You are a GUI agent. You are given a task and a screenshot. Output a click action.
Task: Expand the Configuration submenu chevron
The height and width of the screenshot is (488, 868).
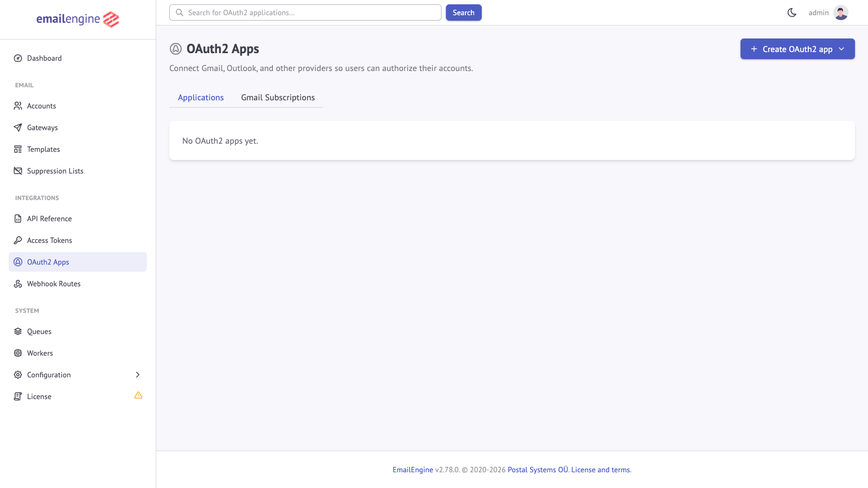pyautogui.click(x=138, y=375)
